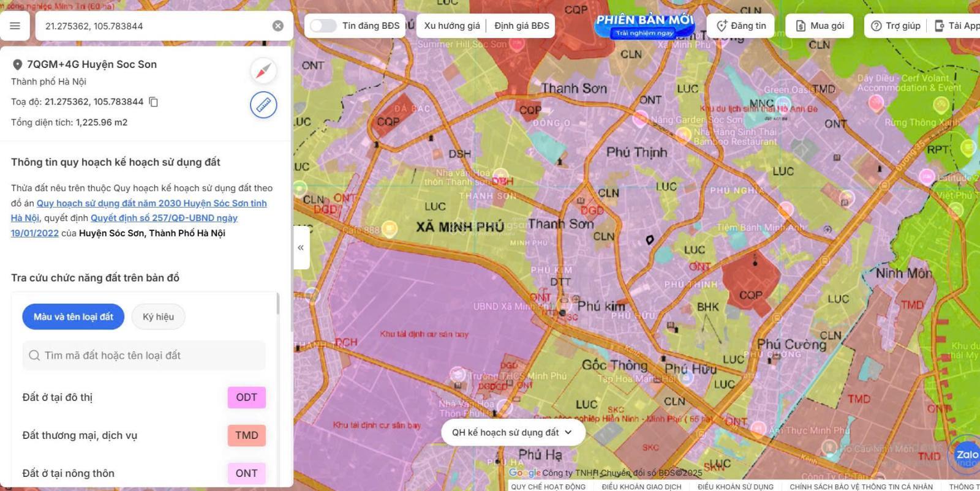Click the black parcel marker on map
Image resolution: width=980 pixels, height=491 pixels.
point(650,240)
